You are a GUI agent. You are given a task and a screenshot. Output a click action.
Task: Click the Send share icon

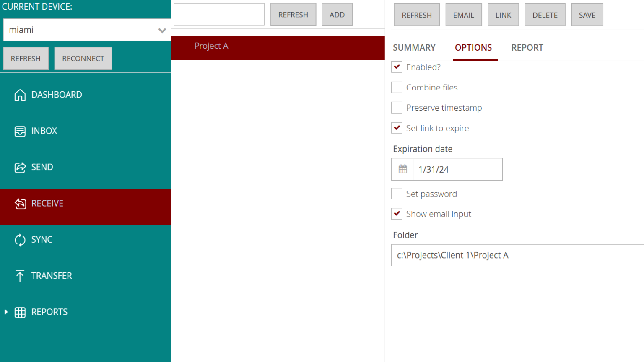(x=20, y=167)
